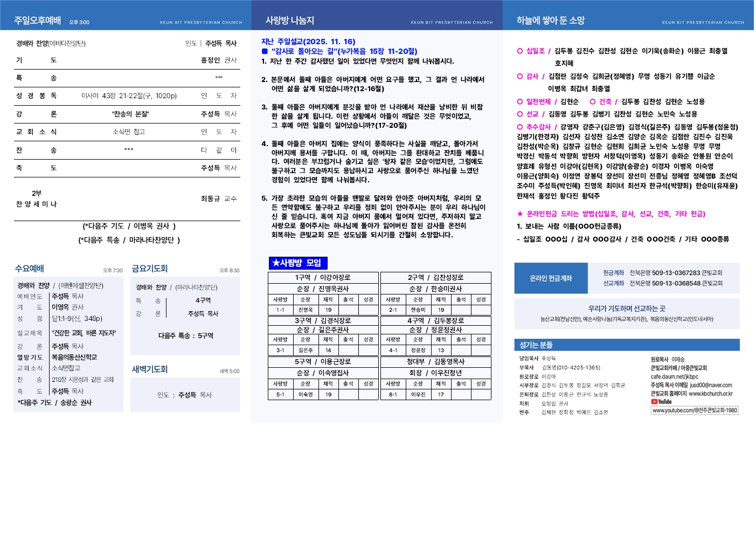Screen dimensions: 756x535
Task: Click '우리가 기도하며 선교하는 곳' heading
Action: 627,308
